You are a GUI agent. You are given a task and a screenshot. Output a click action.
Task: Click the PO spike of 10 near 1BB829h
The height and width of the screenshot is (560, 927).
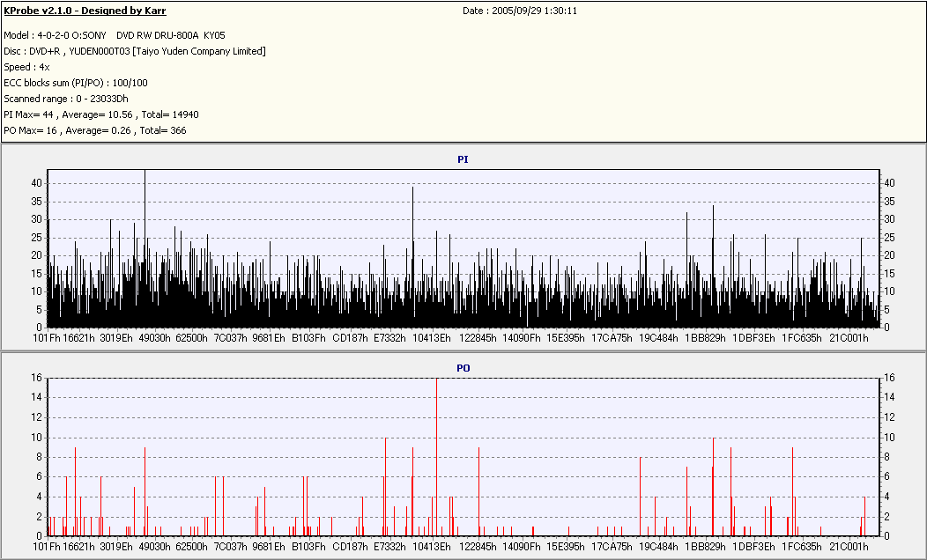714,487
